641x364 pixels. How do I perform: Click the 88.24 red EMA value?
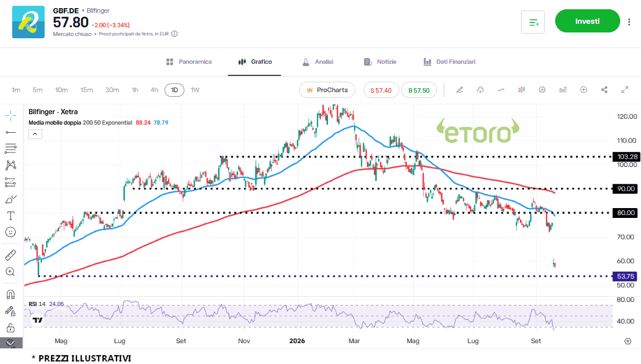click(x=143, y=123)
